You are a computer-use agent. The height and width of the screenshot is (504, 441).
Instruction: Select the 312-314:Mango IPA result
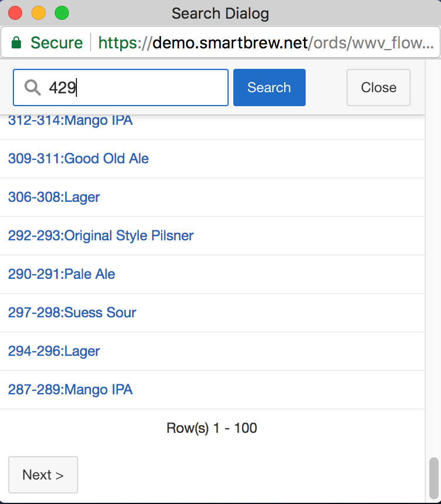click(70, 121)
